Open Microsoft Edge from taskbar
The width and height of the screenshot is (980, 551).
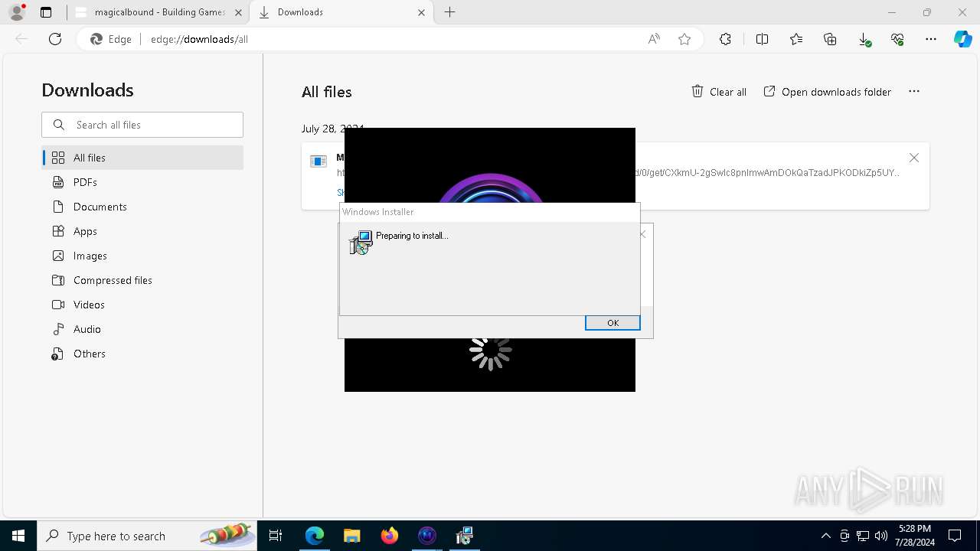[315, 536]
